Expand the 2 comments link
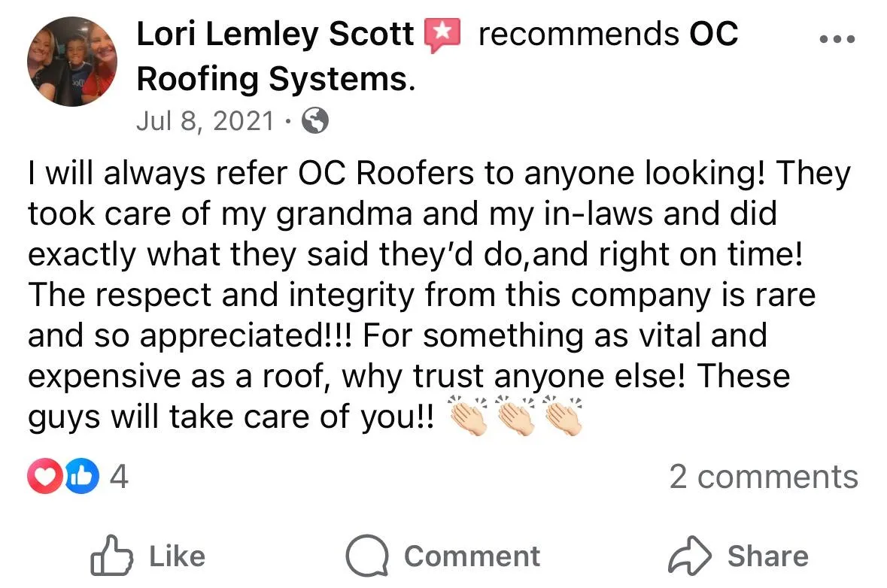Image resolution: width=887 pixels, height=588 pixels. pos(764,477)
